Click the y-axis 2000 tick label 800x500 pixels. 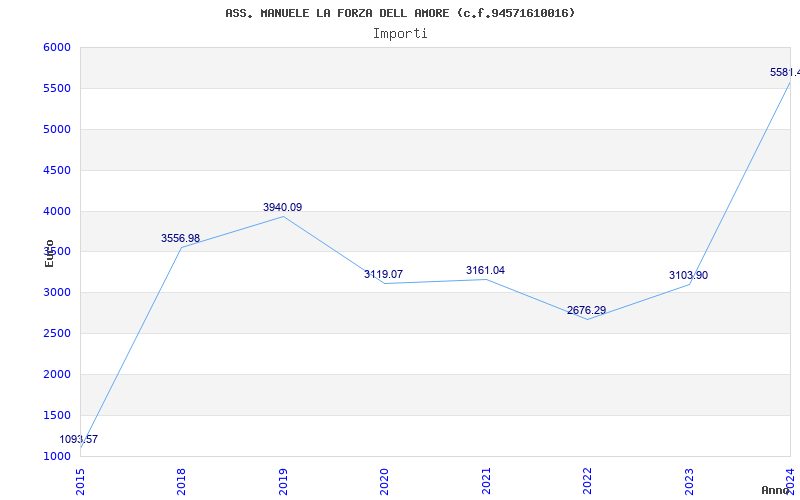pyautogui.click(x=57, y=374)
